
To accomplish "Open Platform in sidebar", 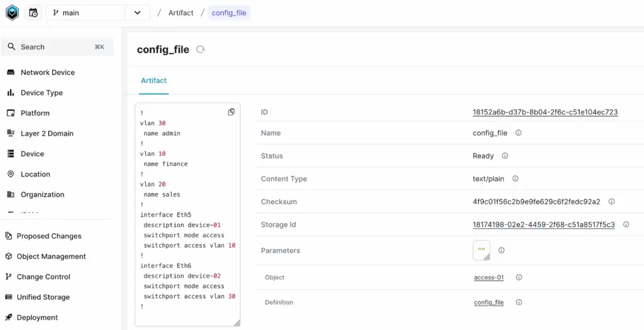I will point(35,113).
